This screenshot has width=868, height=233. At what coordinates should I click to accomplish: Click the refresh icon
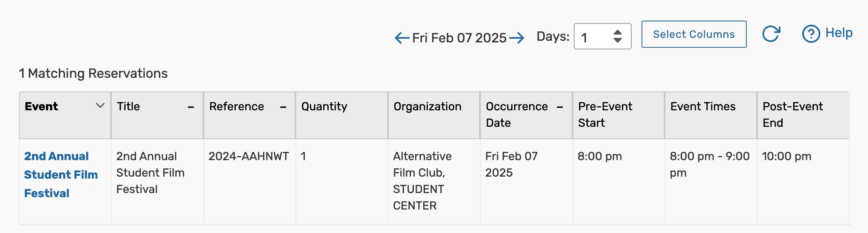(771, 34)
